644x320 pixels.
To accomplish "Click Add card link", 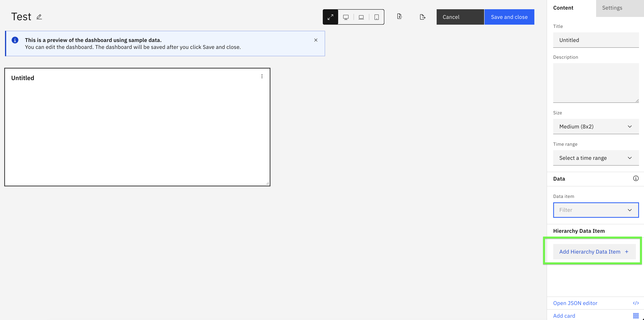I will pyautogui.click(x=564, y=316).
